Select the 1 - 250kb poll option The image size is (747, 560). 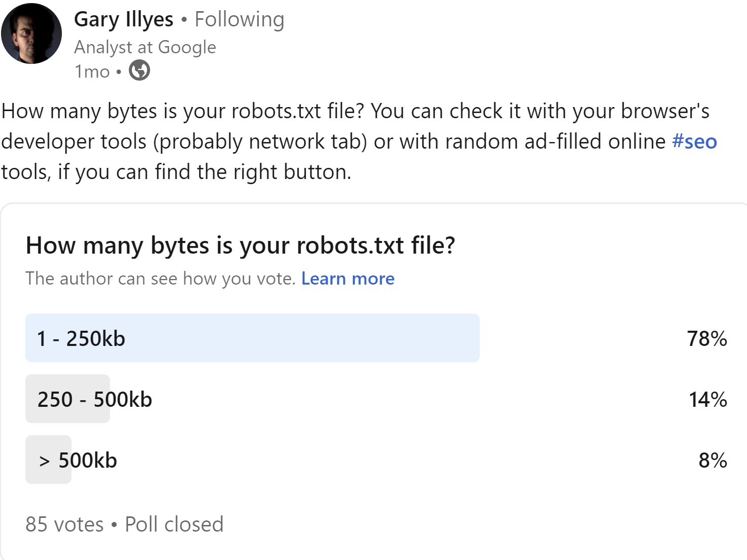(x=81, y=338)
